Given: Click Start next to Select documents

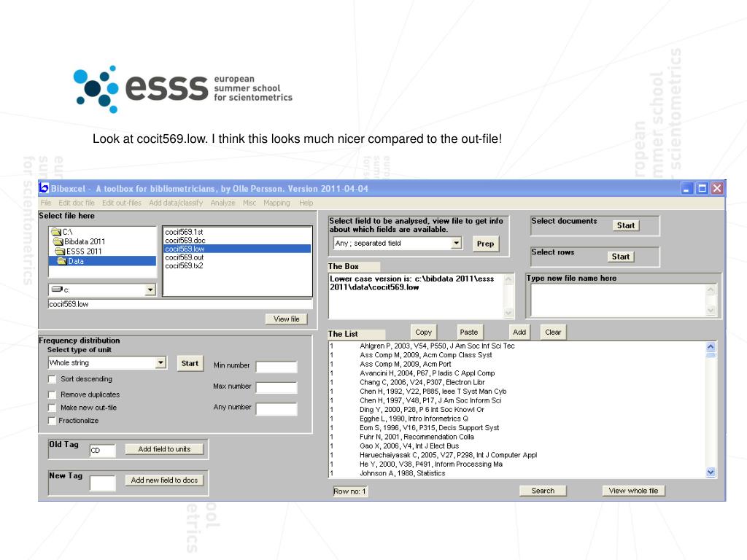Looking at the screenshot, I should tap(625, 225).
